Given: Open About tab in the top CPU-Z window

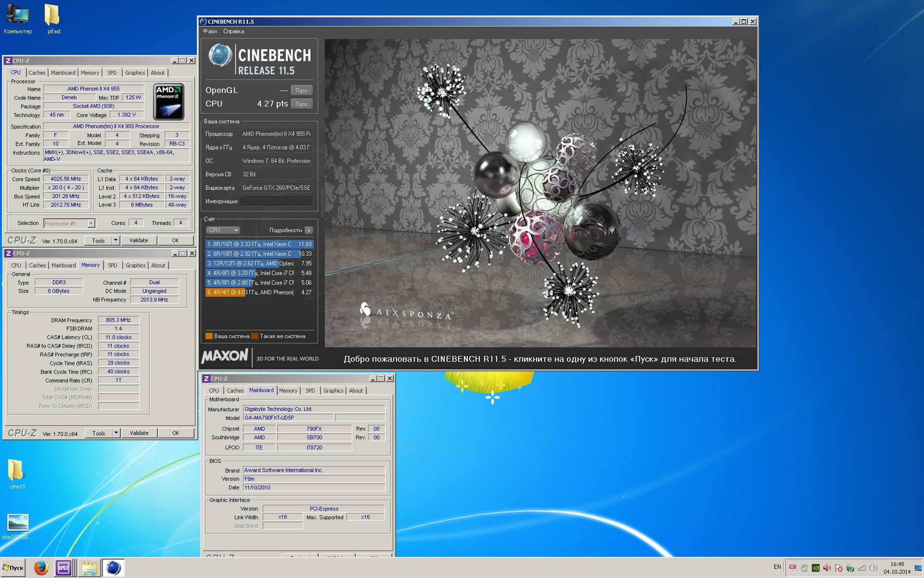Looking at the screenshot, I should click(x=157, y=73).
